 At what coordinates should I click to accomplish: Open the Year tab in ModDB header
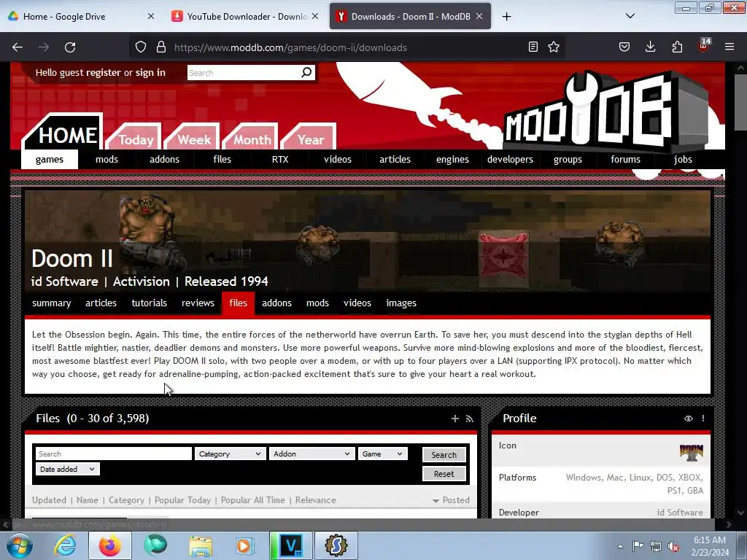tap(311, 139)
